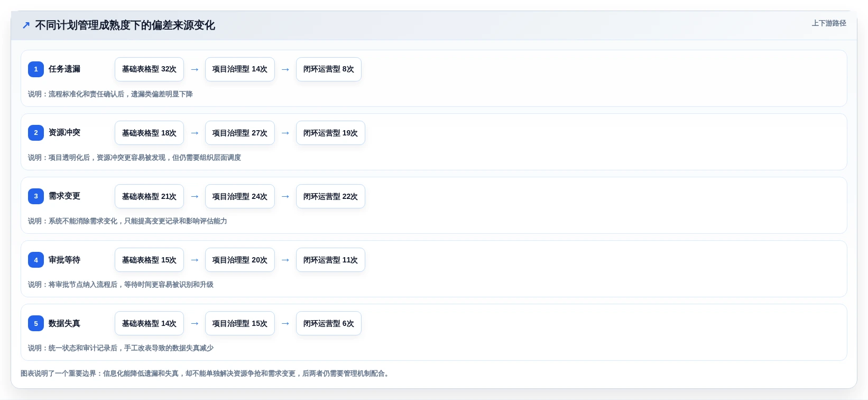Click the note starting 说明：项目透明化后

point(135,158)
